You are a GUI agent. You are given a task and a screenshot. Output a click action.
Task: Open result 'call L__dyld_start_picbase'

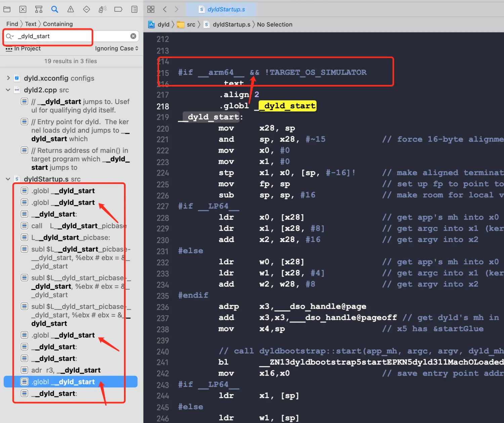(x=74, y=226)
